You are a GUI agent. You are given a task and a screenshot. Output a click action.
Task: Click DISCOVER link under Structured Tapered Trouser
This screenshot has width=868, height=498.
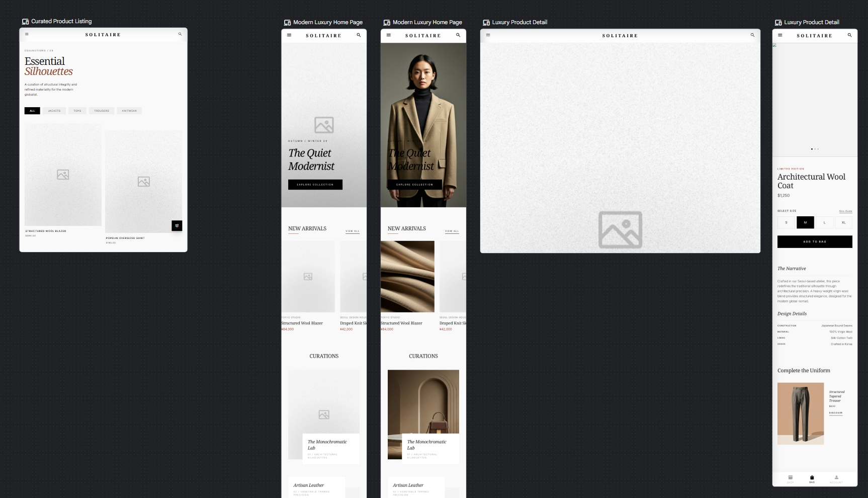[x=836, y=413]
